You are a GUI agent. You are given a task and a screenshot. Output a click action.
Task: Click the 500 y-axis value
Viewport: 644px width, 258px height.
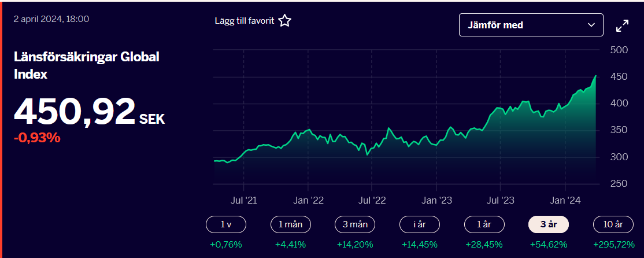click(619, 50)
